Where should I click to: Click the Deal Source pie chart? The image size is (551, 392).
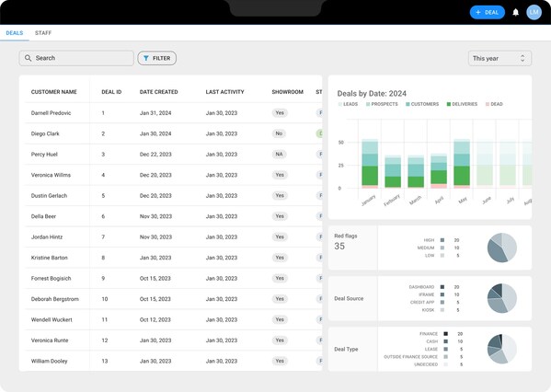[502, 298]
